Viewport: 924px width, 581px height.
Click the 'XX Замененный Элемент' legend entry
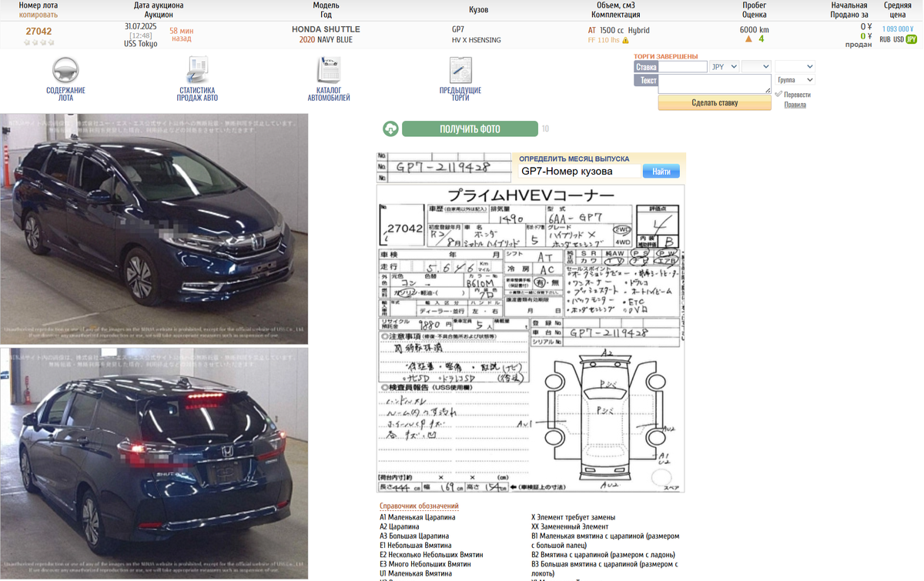coord(570,526)
